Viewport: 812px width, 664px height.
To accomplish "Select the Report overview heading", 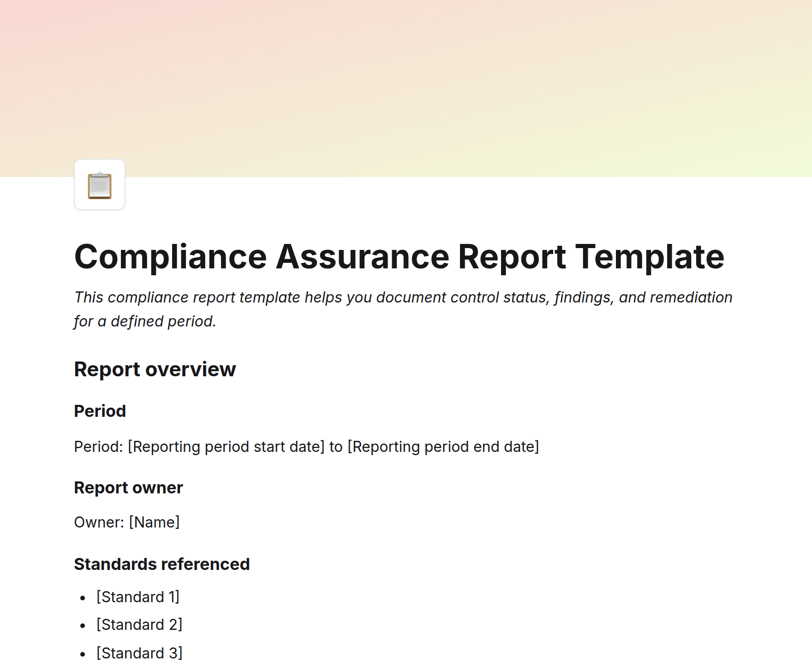I will (x=155, y=369).
